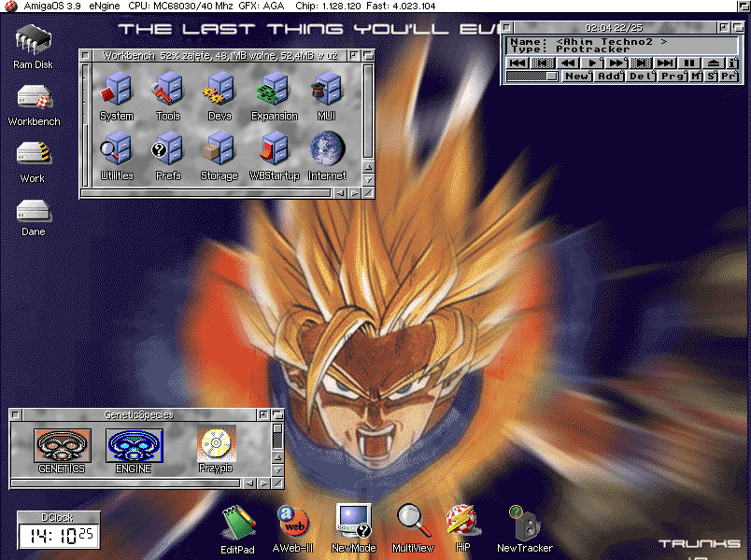Click the Add module button

click(x=609, y=77)
